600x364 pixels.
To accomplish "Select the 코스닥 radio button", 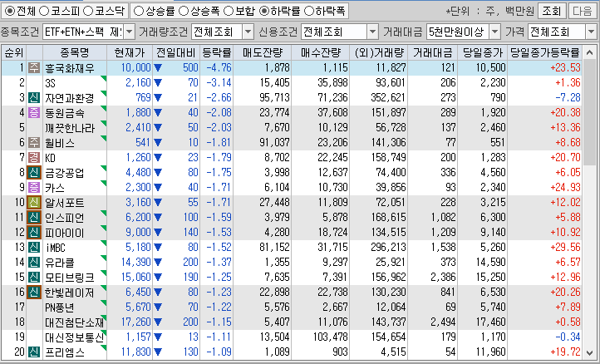I will tap(88, 11).
